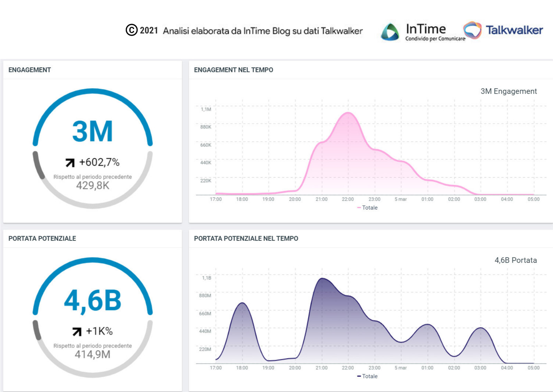Image resolution: width=553 pixels, height=392 pixels.
Task: Click the +1K% change value
Action: [x=99, y=331]
